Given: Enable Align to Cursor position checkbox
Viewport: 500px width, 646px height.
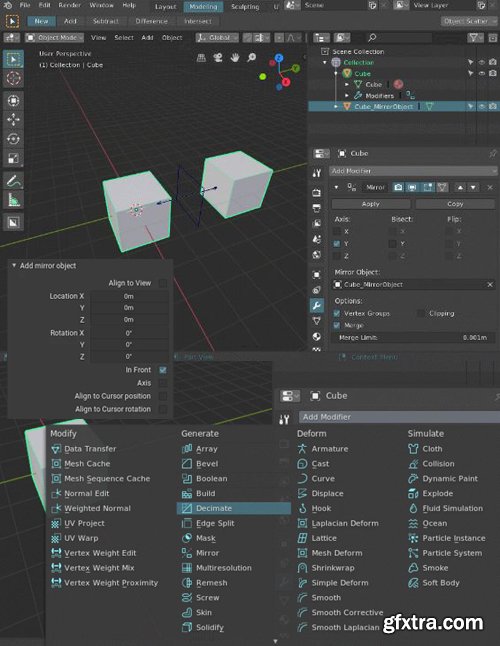Looking at the screenshot, I should [x=163, y=396].
